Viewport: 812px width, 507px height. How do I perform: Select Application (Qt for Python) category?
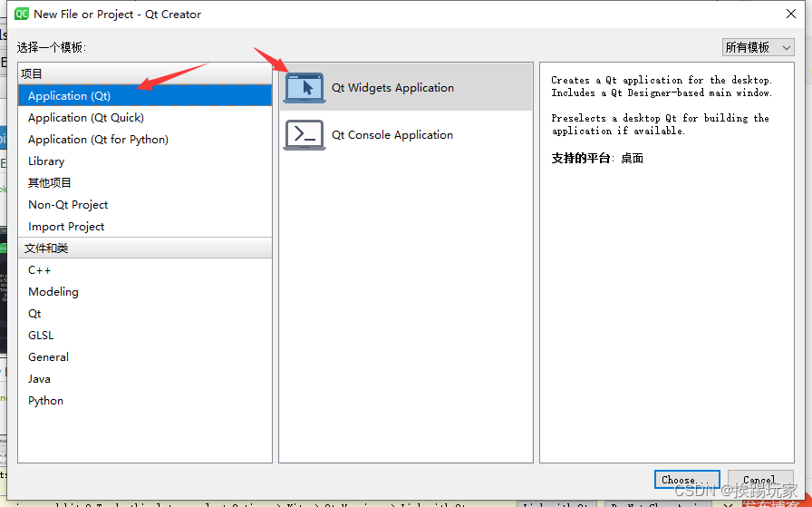(x=145, y=140)
